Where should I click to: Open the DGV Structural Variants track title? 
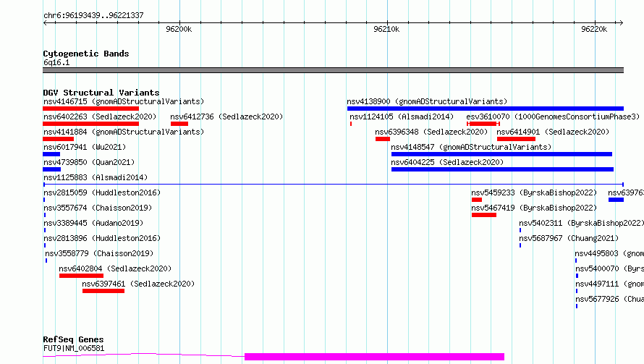[101, 93]
